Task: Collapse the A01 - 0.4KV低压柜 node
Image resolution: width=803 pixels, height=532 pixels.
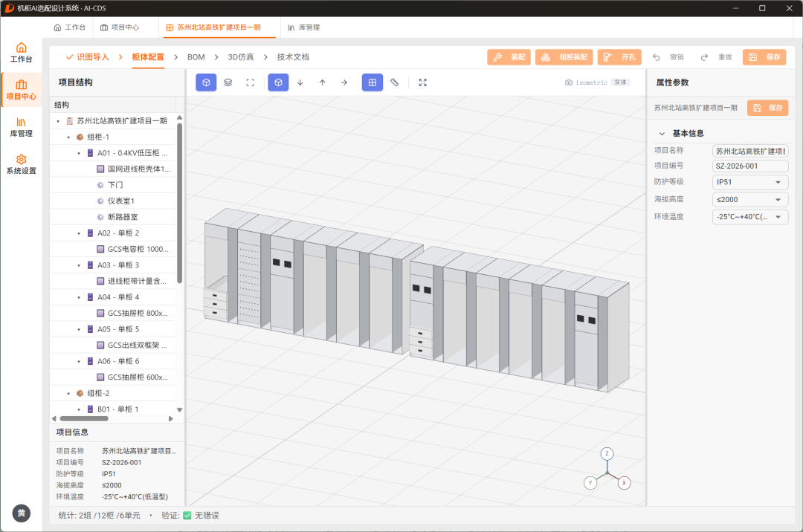Action: (79, 153)
